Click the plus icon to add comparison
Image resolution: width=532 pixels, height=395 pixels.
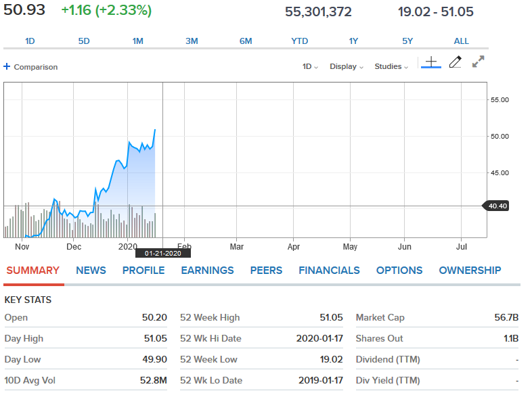point(7,67)
